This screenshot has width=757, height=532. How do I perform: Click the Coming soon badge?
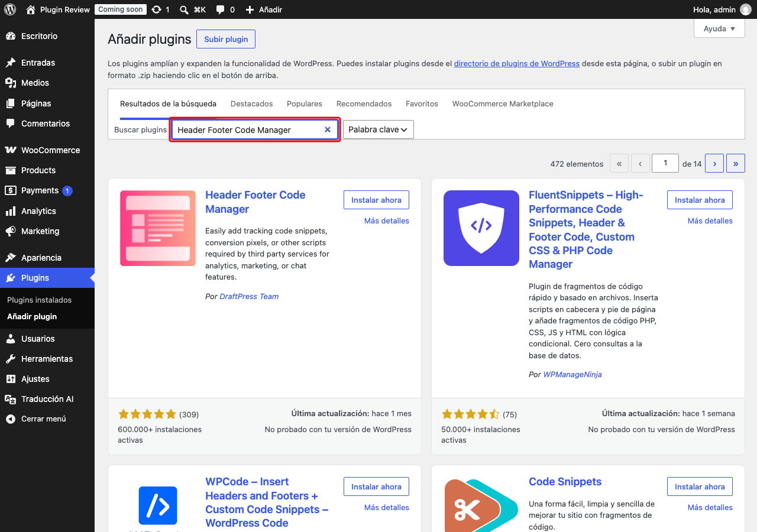pyautogui.click(x=120, y=9)
